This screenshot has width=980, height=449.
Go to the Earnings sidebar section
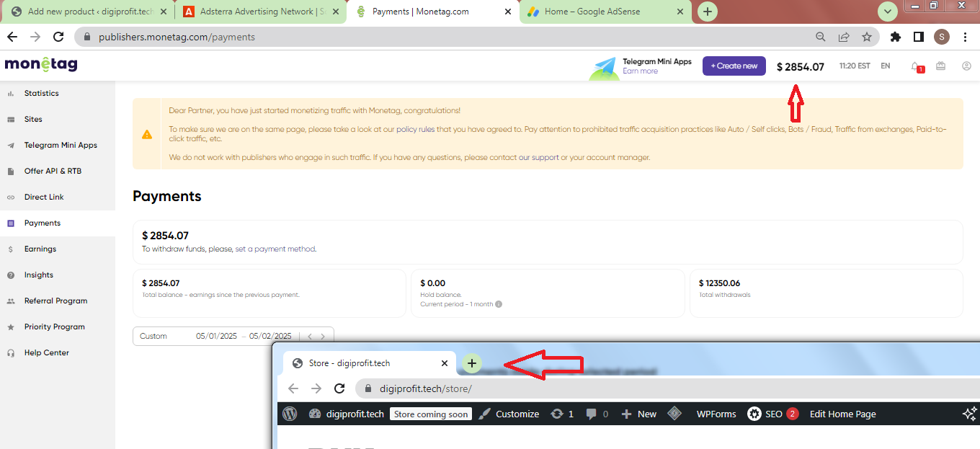click(x=40, y=249)
